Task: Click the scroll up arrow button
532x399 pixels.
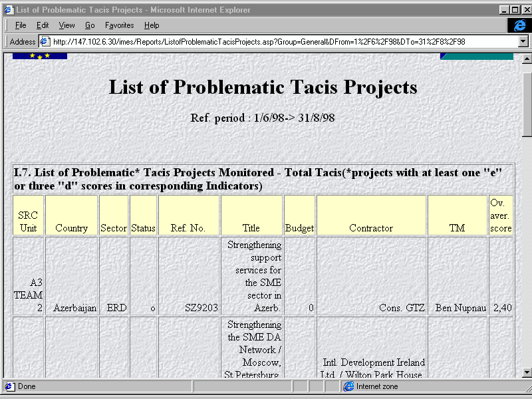Action: click(527, 59)
